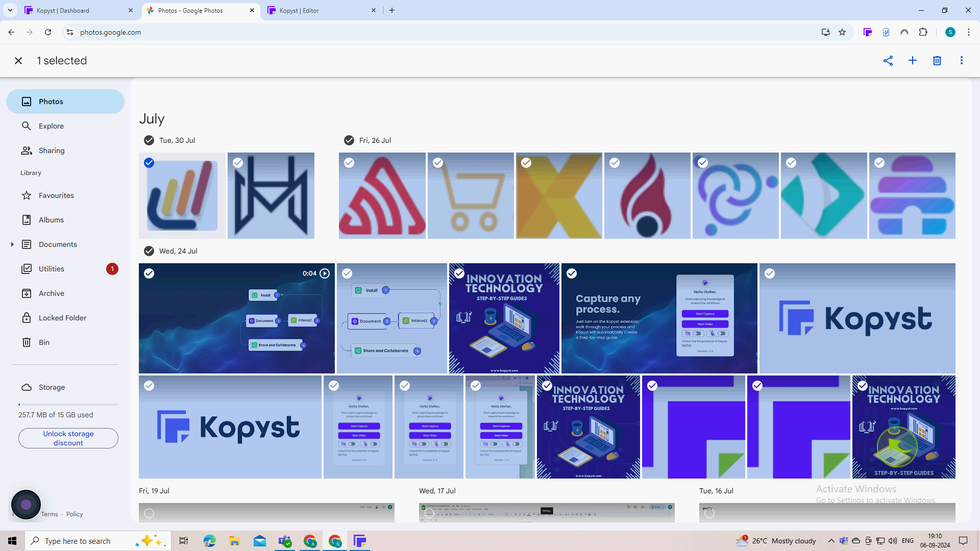Open Storage details
This screenshot has height=551, width=980.
(x=65, y=387)
